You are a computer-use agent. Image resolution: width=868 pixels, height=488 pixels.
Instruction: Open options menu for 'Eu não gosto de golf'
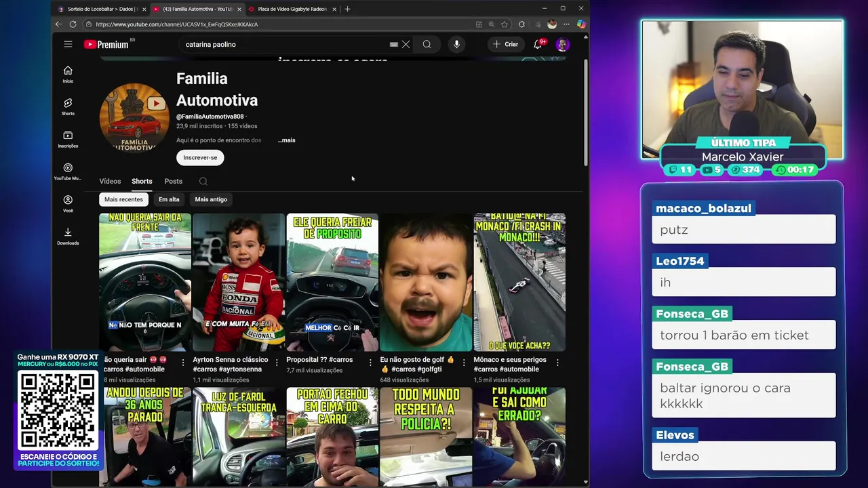click(463, 363)
